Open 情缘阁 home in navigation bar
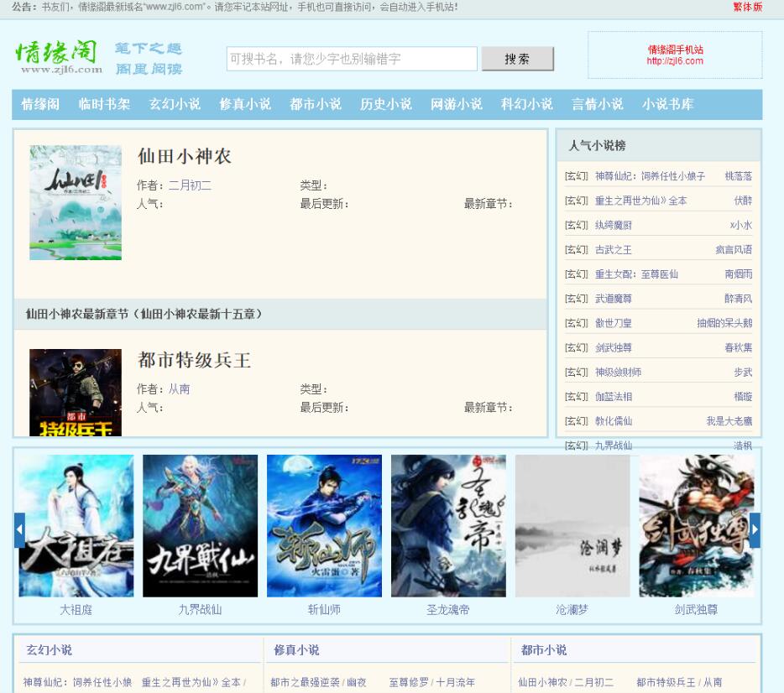Viewport: 784px width, 693px height. [x=40, y=104]
